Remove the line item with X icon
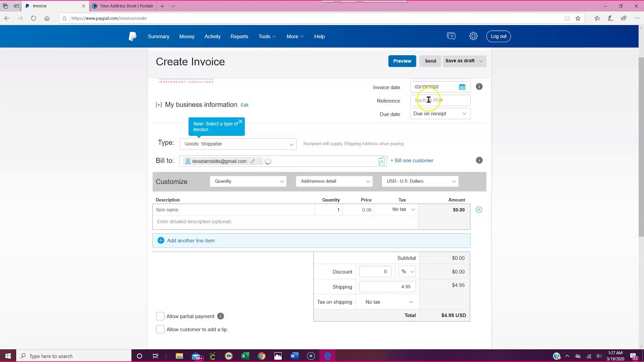Screen dimensions: 644x362 [x=478, y=210]
